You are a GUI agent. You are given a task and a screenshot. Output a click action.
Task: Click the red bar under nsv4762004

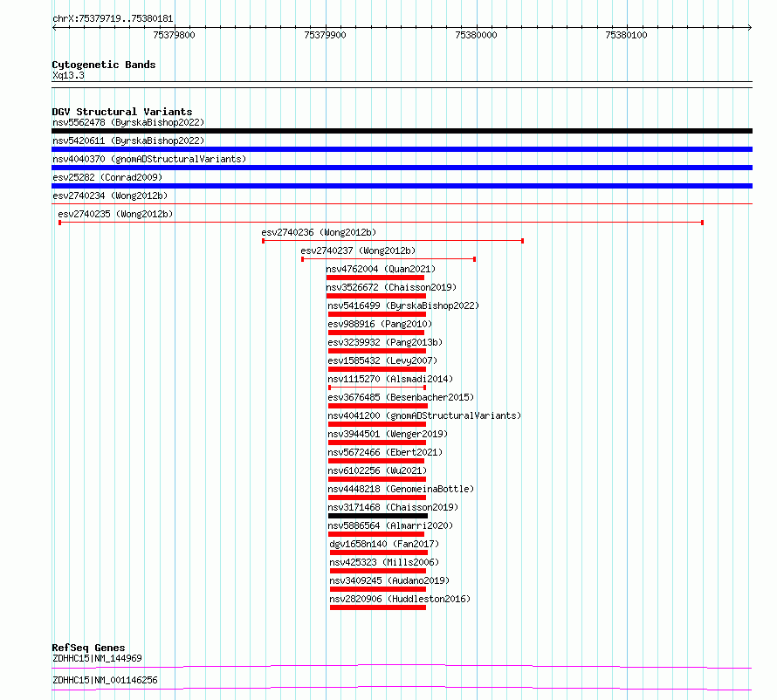[x=375, y=278]
